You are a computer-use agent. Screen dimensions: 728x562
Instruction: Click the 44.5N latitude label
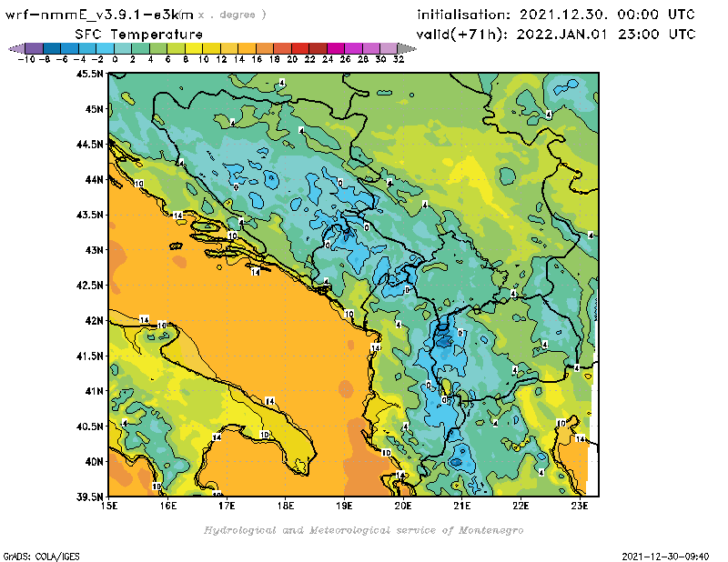click(89, 145)
